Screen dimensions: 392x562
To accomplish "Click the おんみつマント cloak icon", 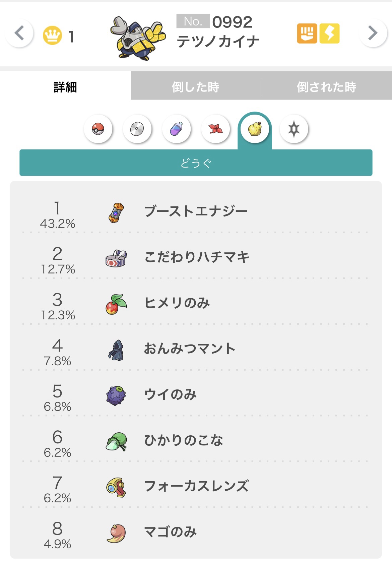I will (x=116, y=350).
